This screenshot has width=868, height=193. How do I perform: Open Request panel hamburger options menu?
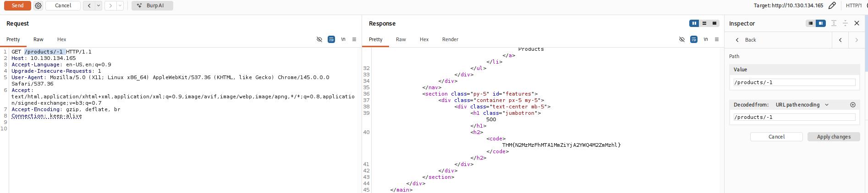[354, 40]
